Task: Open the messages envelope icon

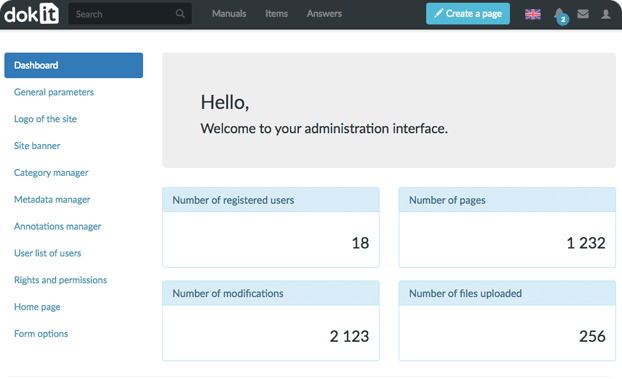Action: pyautogui.click(x=583, y=14)
